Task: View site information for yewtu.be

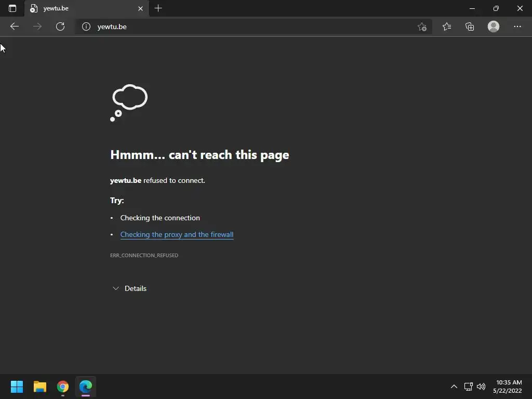Action: pos(86,26)
